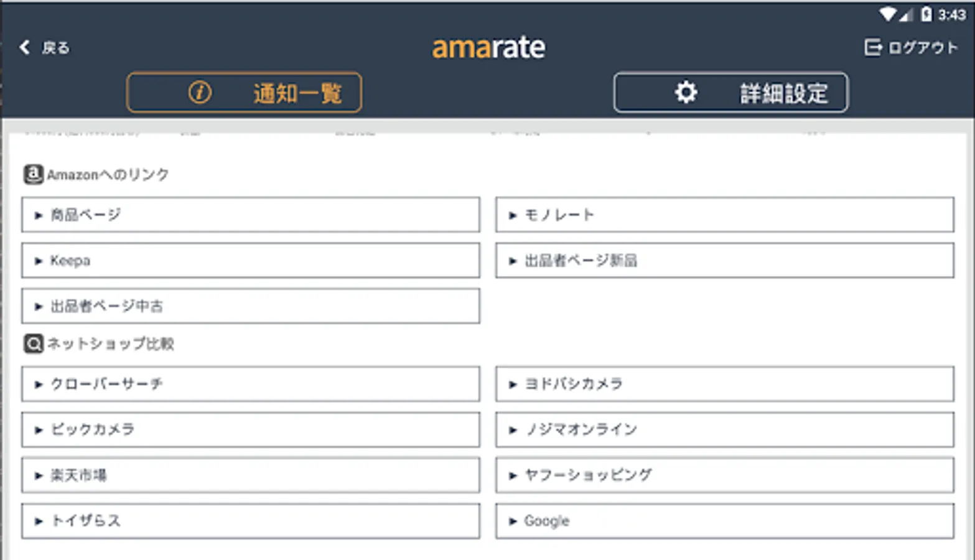Expand the モノレート row

[724, 215]
